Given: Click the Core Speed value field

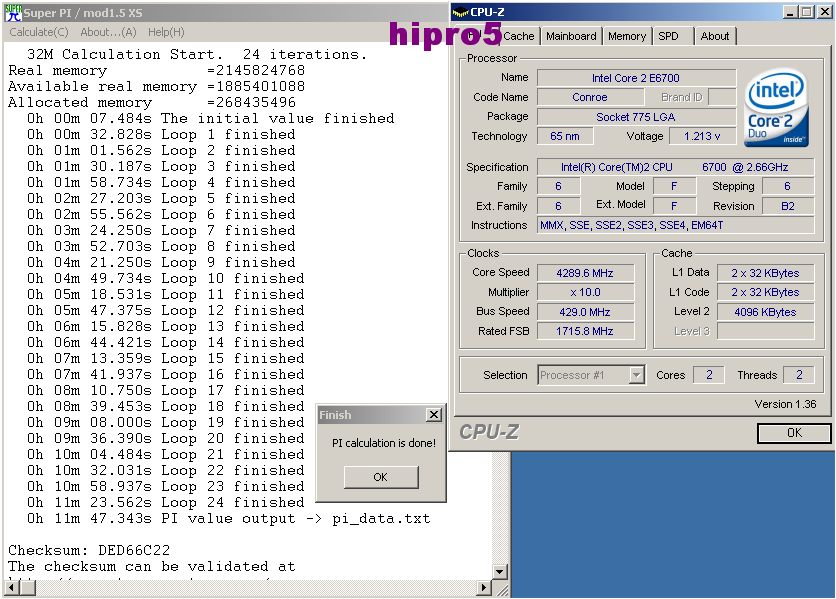Looking at the screenshot, I should [x=585, y=272].
